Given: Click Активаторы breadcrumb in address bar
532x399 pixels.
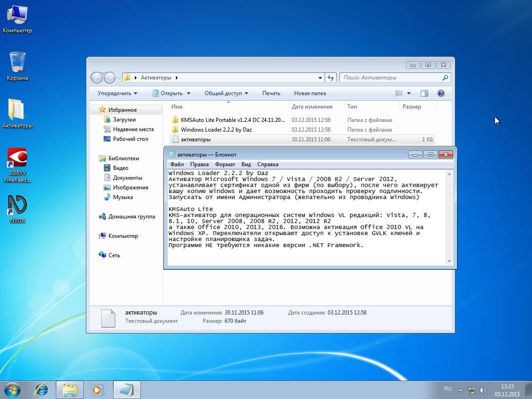Looking at the screenshot, I should pos(156,78).
